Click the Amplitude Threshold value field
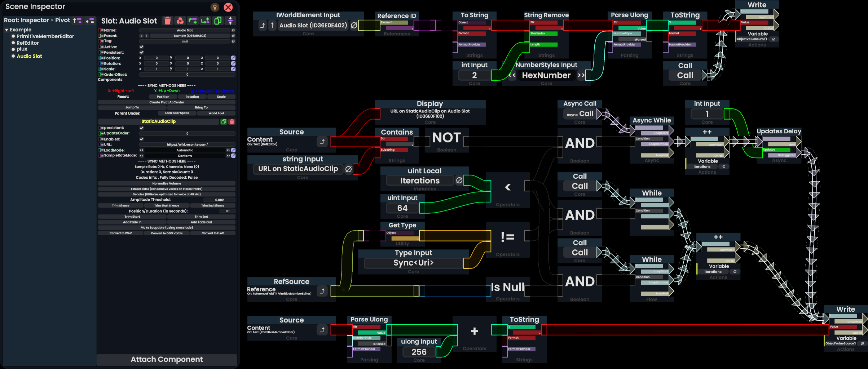The height and width of the screenshot is (369, 868). coord(219,200)
